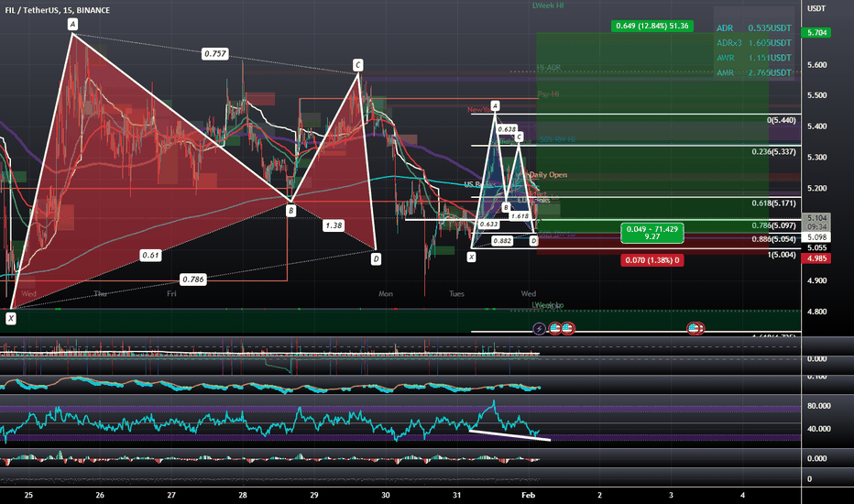The image size is (854, 504).
Task: Click the 0.786 ratio label on the red pattern
Action: point(192,279)
